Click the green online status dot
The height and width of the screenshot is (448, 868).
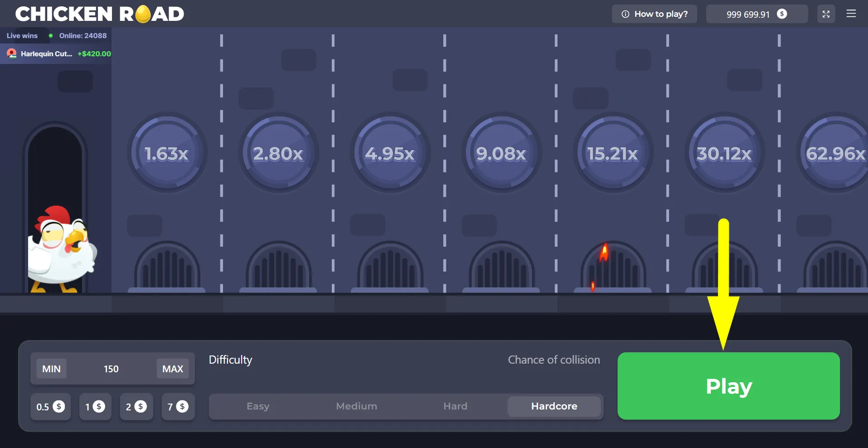51,36
